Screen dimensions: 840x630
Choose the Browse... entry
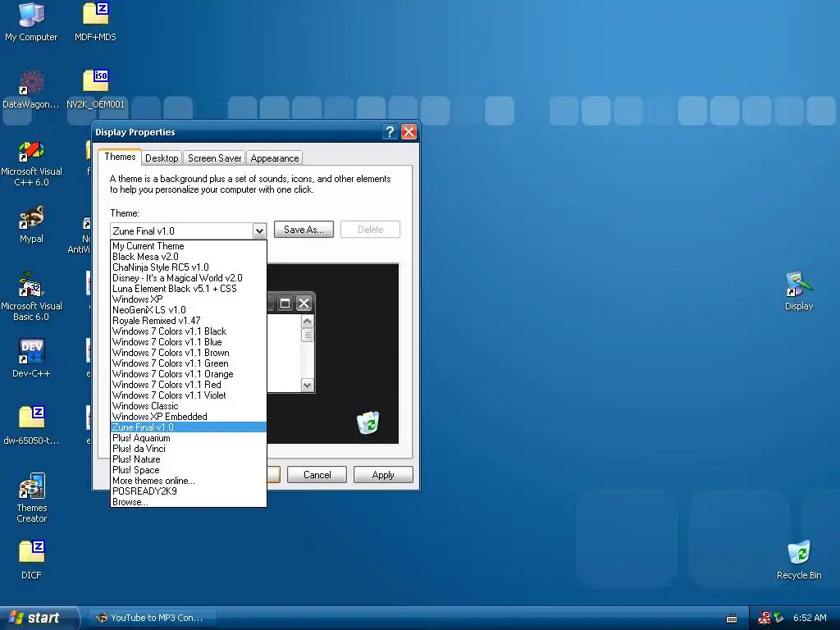point(189,502)
